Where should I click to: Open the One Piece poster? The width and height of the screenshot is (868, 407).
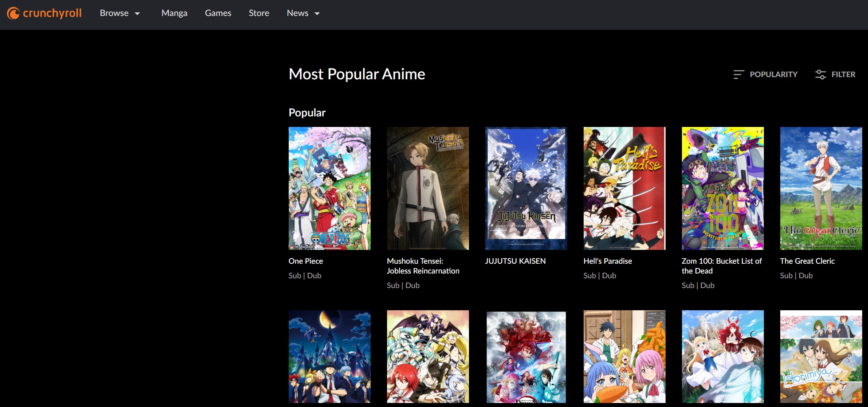[x=330, y=188]
